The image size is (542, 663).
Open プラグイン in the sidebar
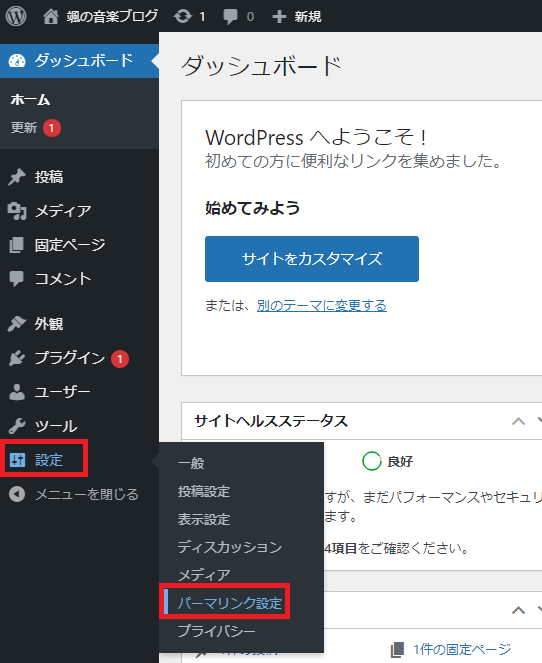[x=70, y=358]
